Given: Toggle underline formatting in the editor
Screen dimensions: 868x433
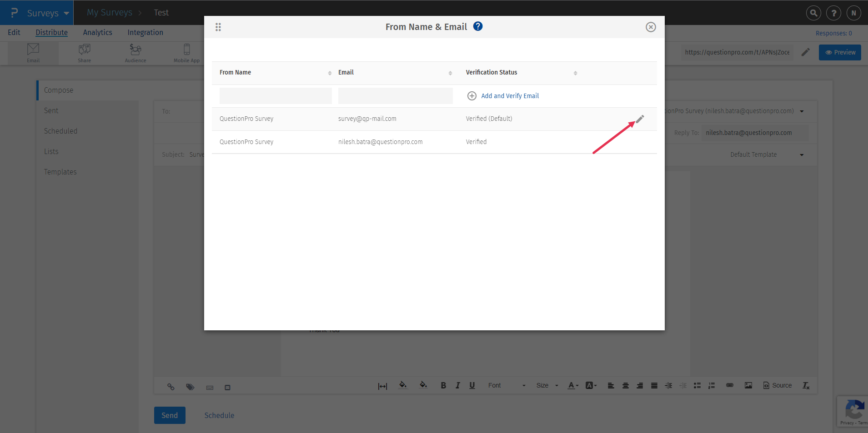Looking at the screenshot, I should tap(472, 385).
